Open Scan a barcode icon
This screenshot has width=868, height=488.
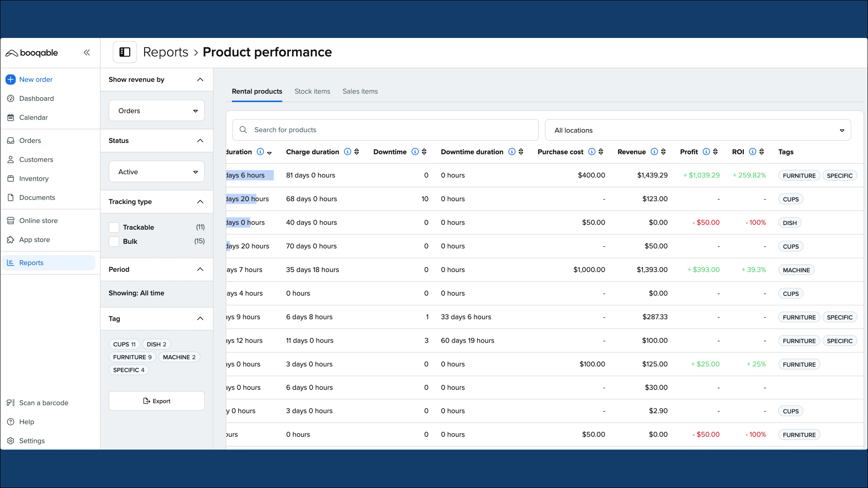pos(10,403)
